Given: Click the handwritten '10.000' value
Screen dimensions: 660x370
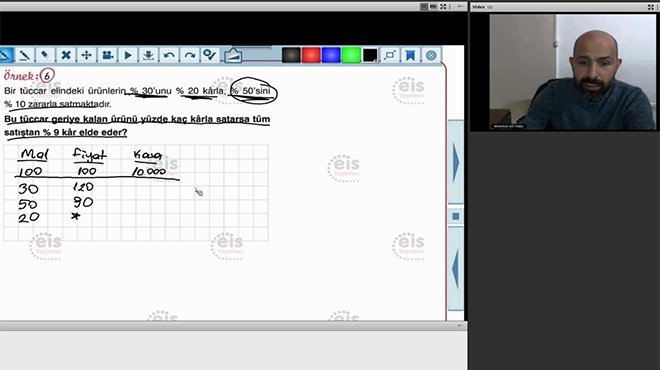Looking at the screenshot, I should (x=149, y=171).
